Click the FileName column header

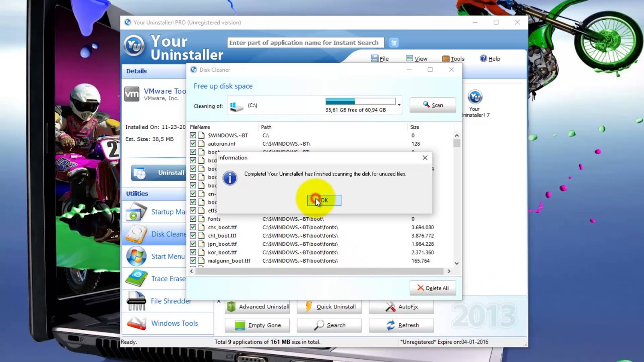[x=200, y=127]
